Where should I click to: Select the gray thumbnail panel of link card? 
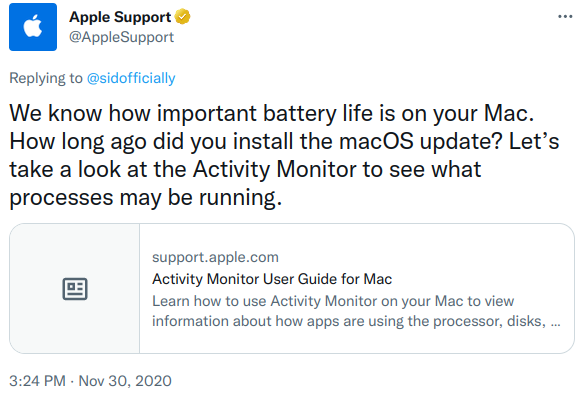point(75,288)
